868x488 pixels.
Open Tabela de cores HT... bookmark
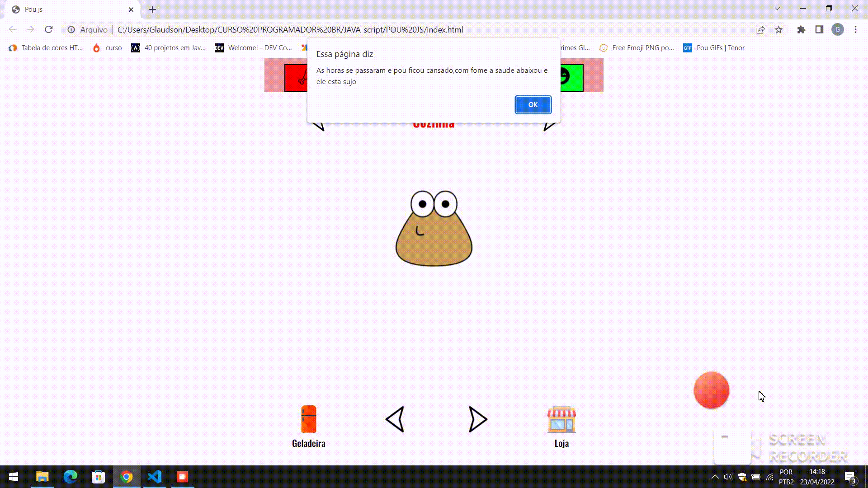point(46,48)
